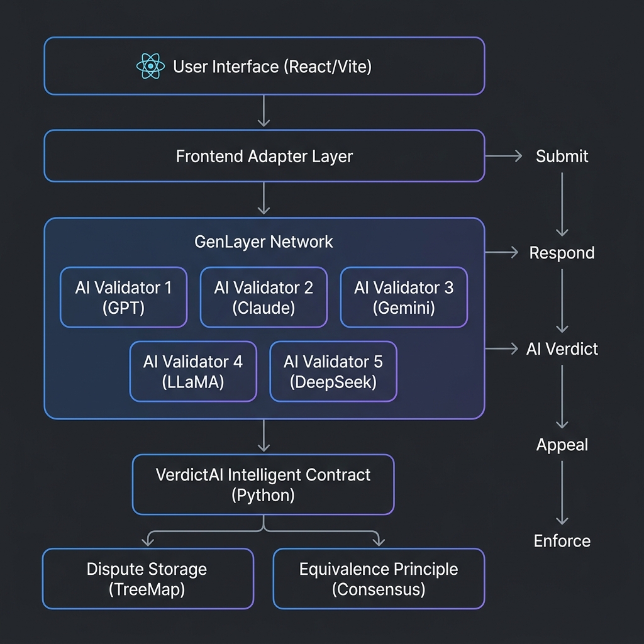Select the AI Validator 3 (Gemini) node
This screenshot has height=644, width=644.
404,297
